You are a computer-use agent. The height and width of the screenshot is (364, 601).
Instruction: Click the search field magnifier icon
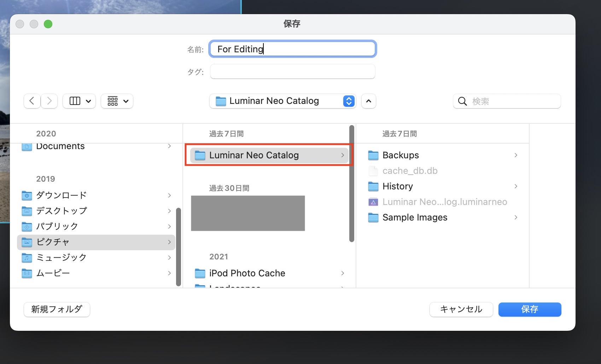point(462,101)
